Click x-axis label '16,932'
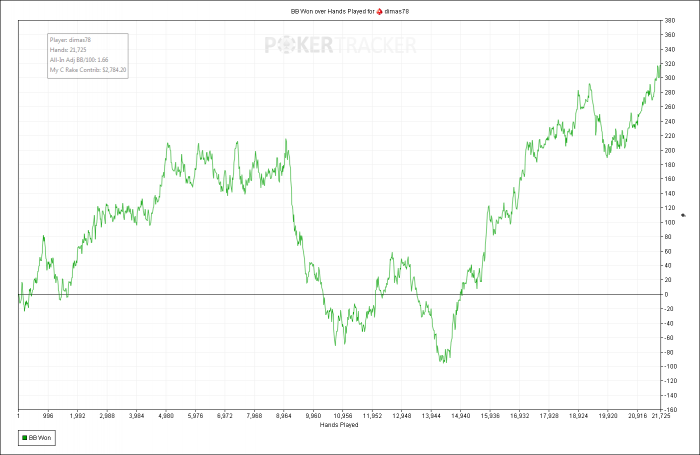Viewport: 700px width, 455px height. pyautogui.click(x=520, y=416)
